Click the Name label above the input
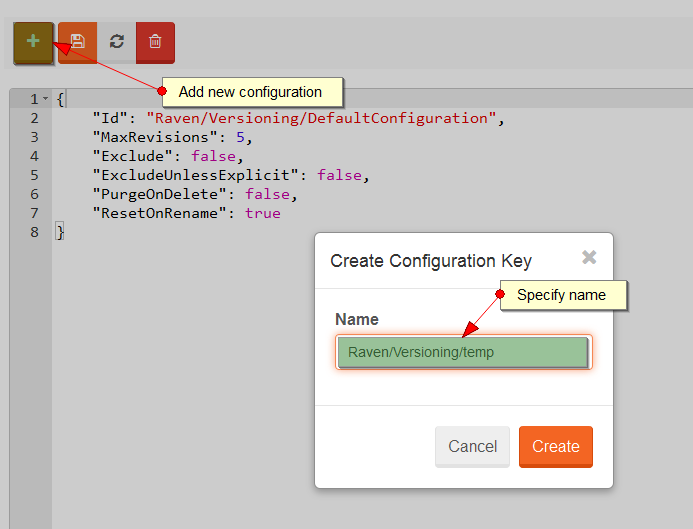 pyautogui.click(x=357, y=319)
